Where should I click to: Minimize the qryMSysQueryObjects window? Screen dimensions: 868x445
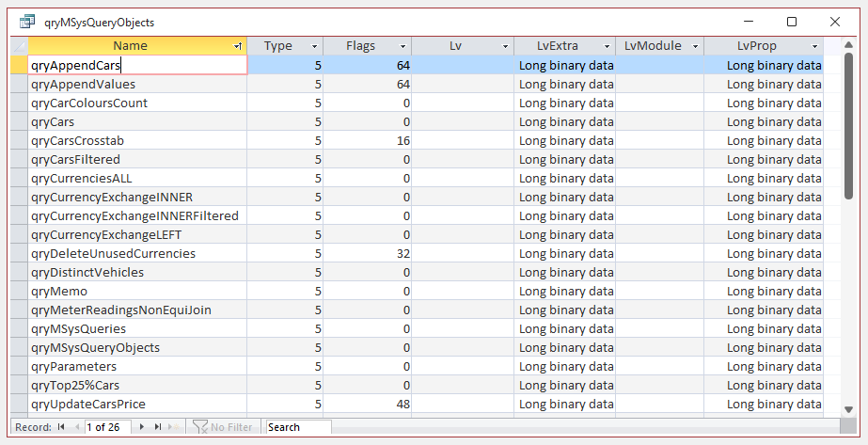pos(749,22)
